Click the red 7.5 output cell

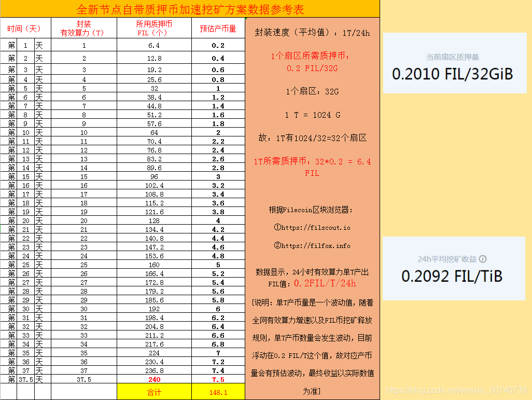pos(218,379)
